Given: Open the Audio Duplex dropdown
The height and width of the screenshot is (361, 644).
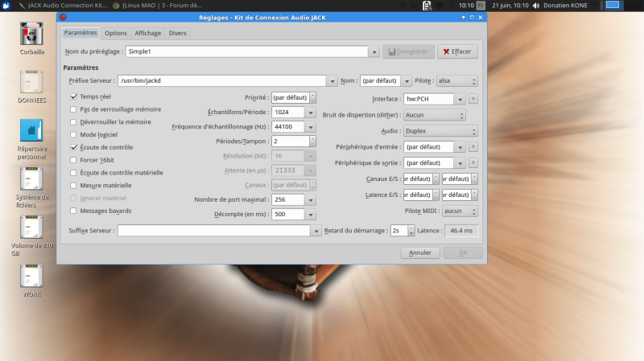Looking at the screenshot, I should click(x=440, y=131).
